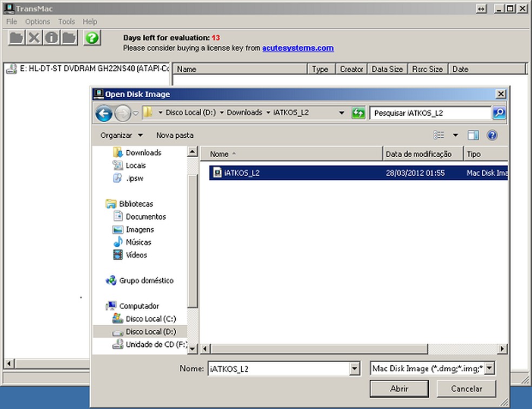Expand the filename dropdown arrow

(355, 368)
